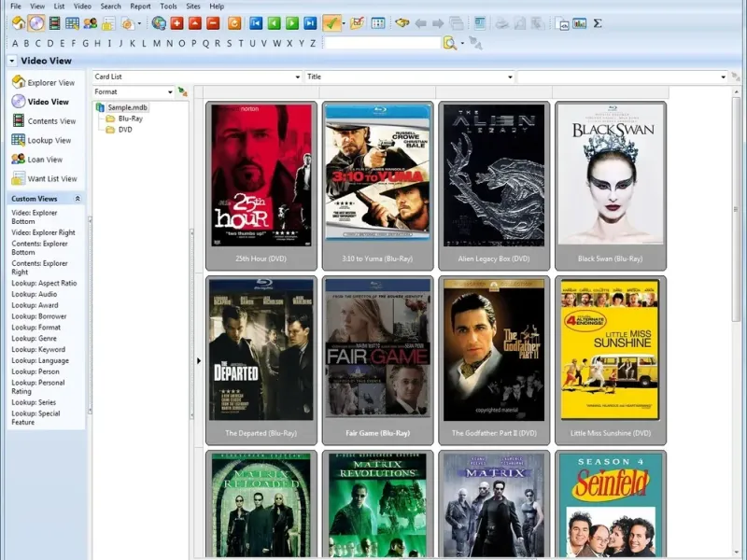Click the globe web search toolbar icon

tap(159, 23)
